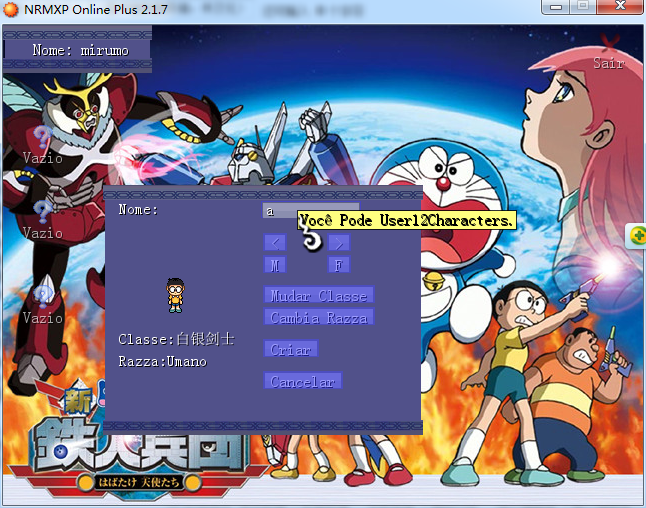
Task: Select male gender M button
Action: click(275, 265)
